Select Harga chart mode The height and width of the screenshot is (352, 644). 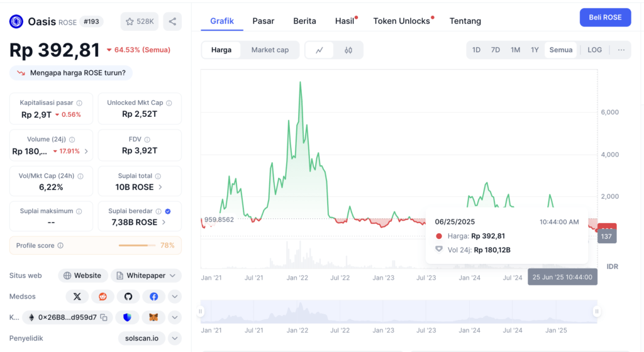point(221,50)
